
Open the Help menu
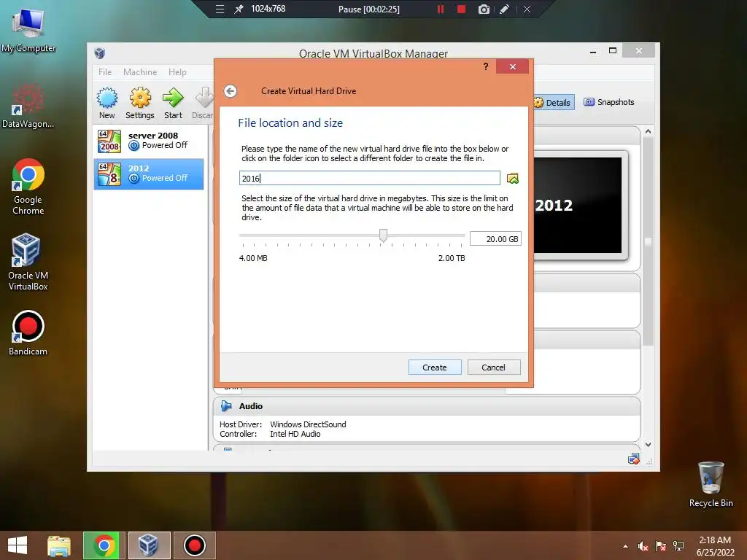177,72
